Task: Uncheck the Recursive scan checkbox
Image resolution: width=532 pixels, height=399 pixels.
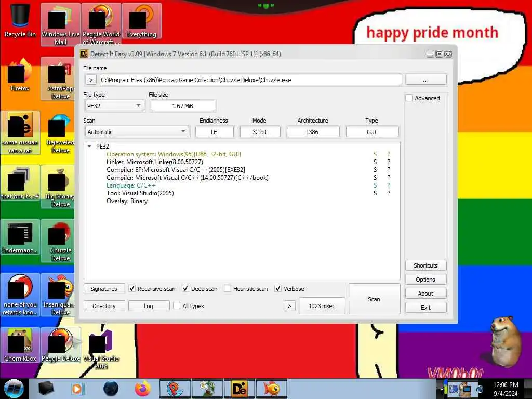Action: coord(132,289)
